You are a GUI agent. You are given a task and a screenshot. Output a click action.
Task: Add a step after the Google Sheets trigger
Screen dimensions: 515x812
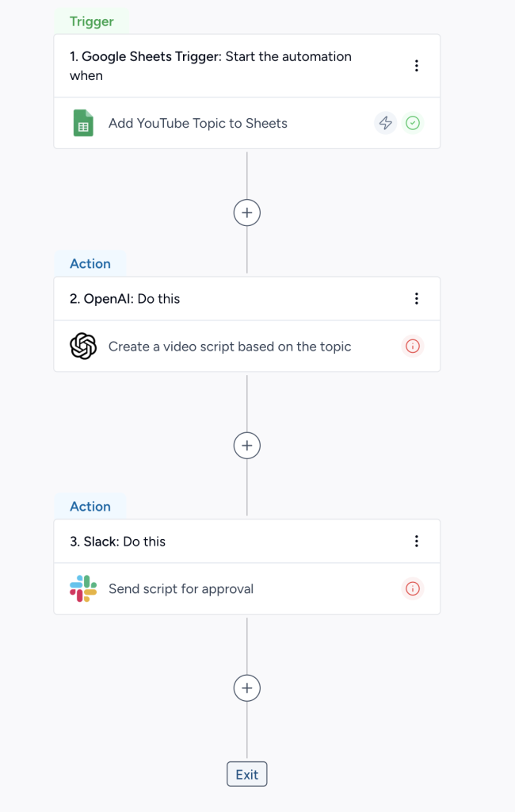point(247,213)
